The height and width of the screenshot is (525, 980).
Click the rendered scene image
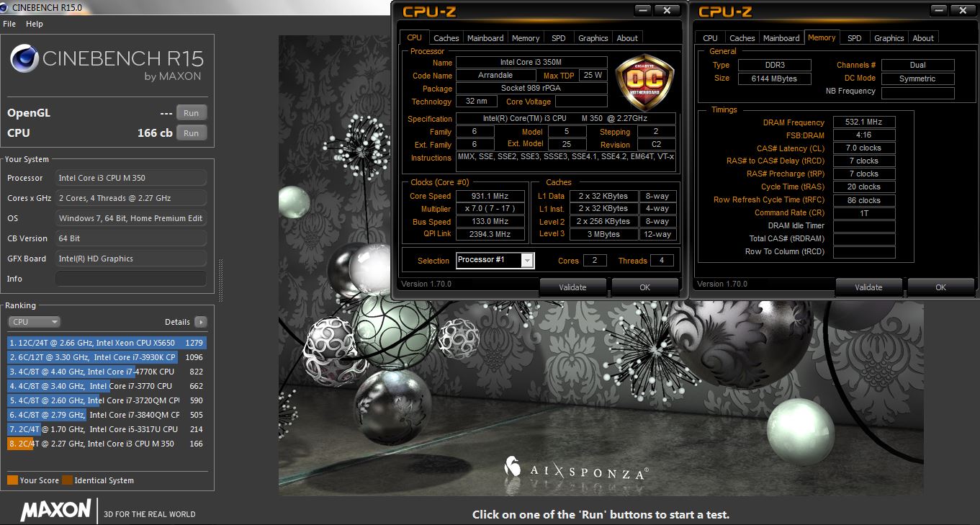tap(601, 265)
